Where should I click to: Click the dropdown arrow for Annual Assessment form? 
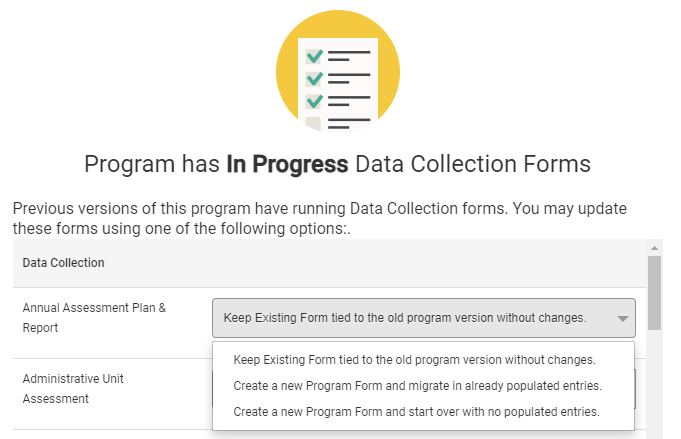pos(622,319)
